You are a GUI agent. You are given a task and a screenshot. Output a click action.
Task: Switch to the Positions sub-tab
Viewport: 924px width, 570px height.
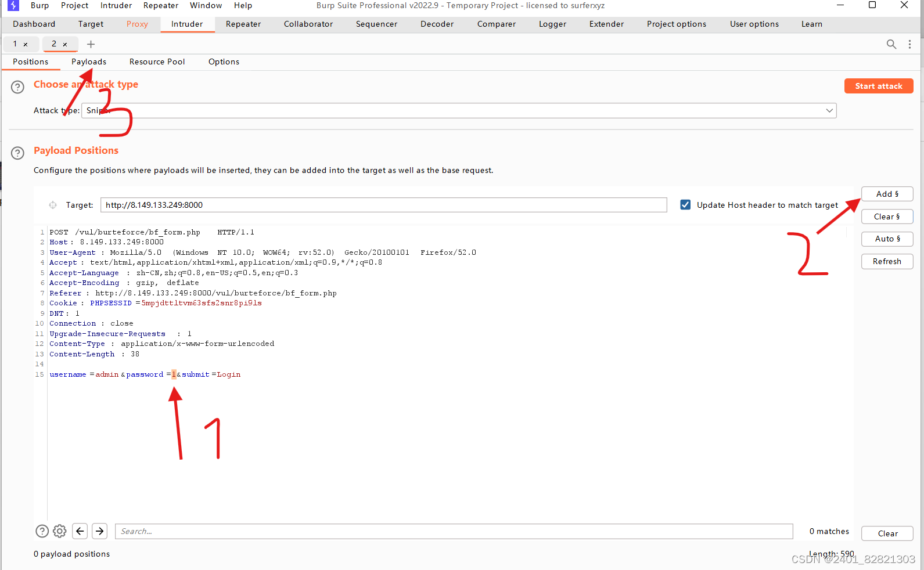coord(31,62)
